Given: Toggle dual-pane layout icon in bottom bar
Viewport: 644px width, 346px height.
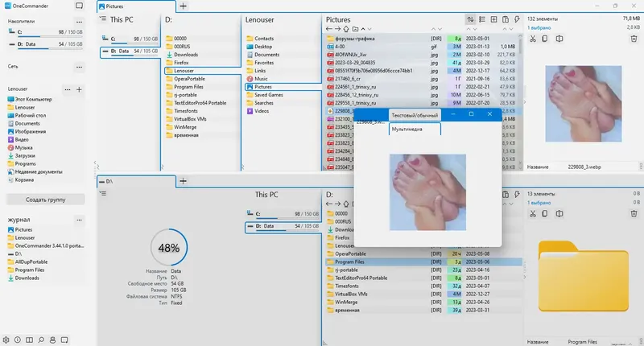Looking at the screenshot, I should pos(30,340).
